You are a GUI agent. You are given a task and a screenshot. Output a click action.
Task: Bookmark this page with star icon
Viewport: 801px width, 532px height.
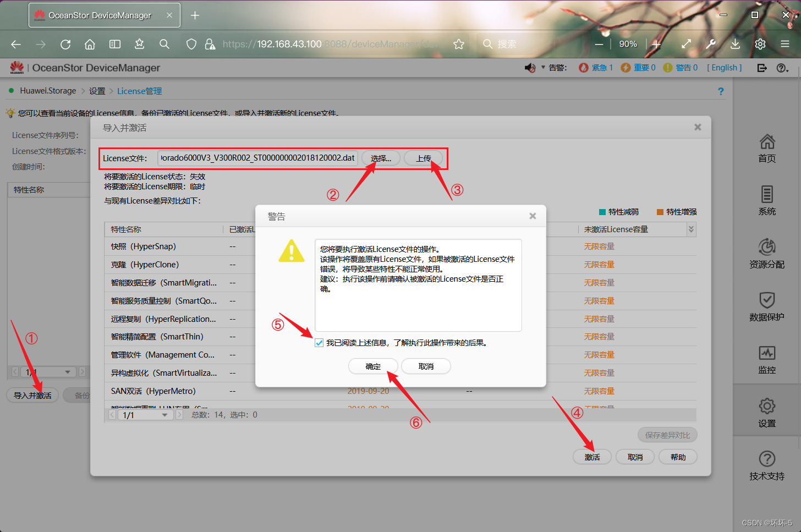(x=459, y=44)
